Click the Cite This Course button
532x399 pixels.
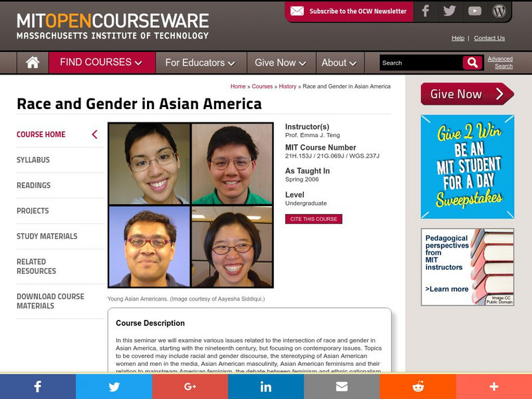313,219
